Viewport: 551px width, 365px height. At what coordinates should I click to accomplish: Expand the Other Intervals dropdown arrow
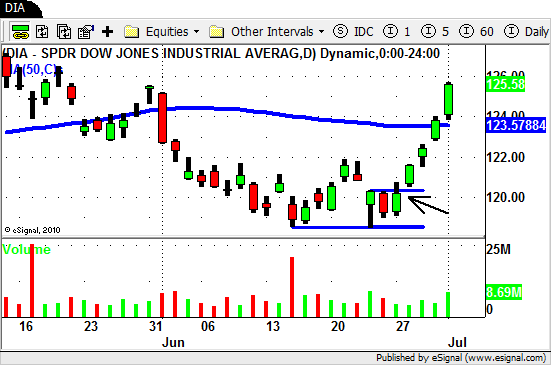pos(322,32)
